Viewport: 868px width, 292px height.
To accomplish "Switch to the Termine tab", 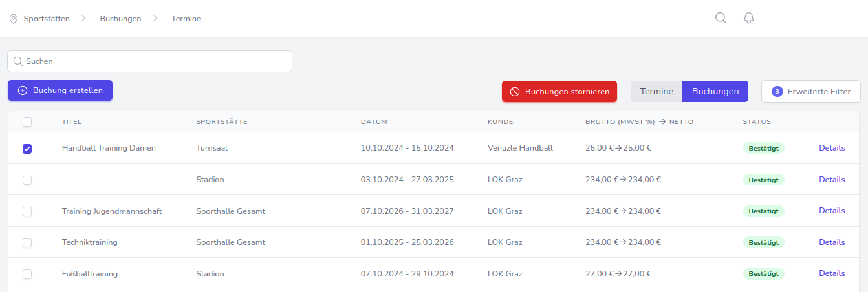I will [656, 92].
